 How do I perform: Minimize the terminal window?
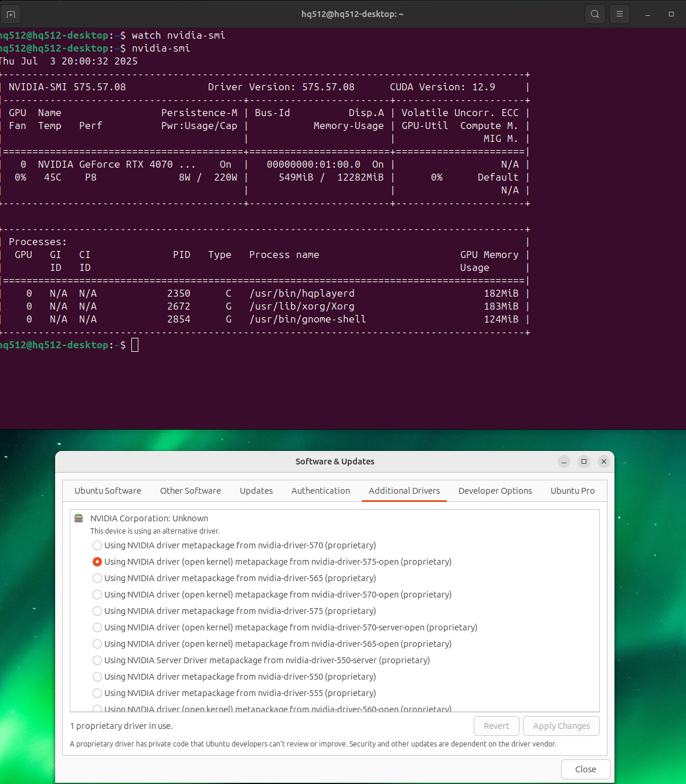(x=648, y=14)
